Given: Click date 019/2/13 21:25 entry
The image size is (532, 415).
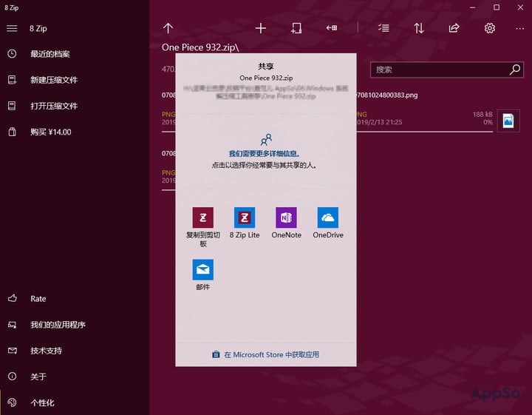Looking at the screenshot, I should 379,122.
